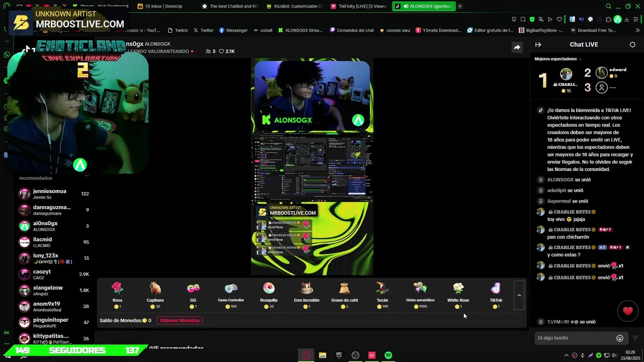
Task: Send the Rosa gift
Action: 117,295
